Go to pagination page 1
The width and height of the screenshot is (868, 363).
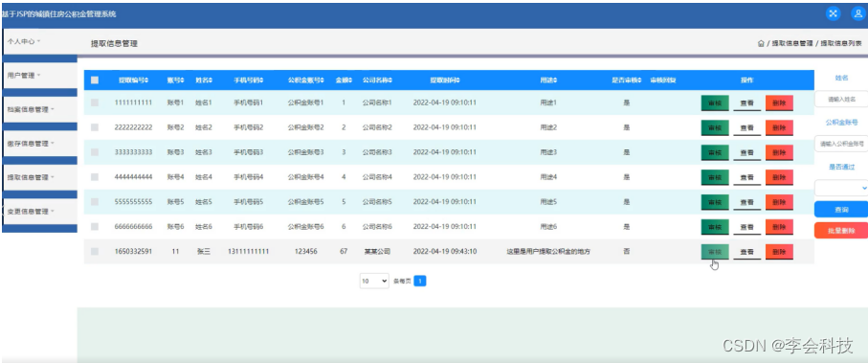[x=420, y=281]
